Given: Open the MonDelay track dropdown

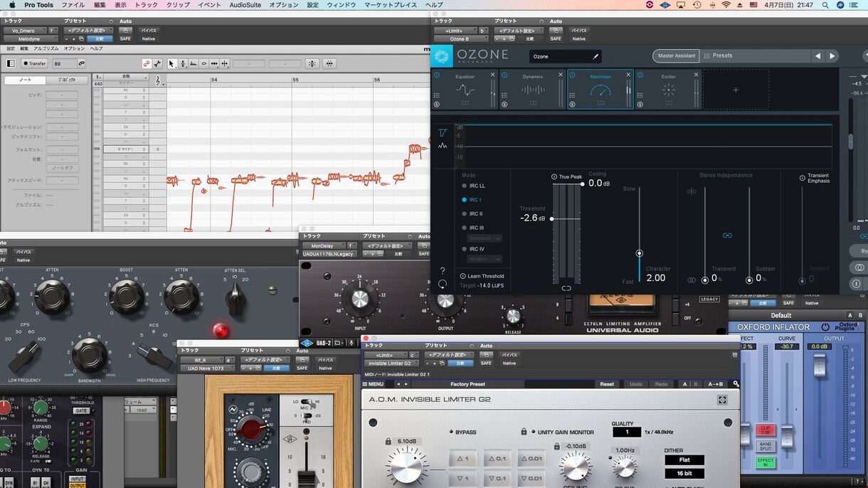Looking at the screenshot, I should (323, 246).
